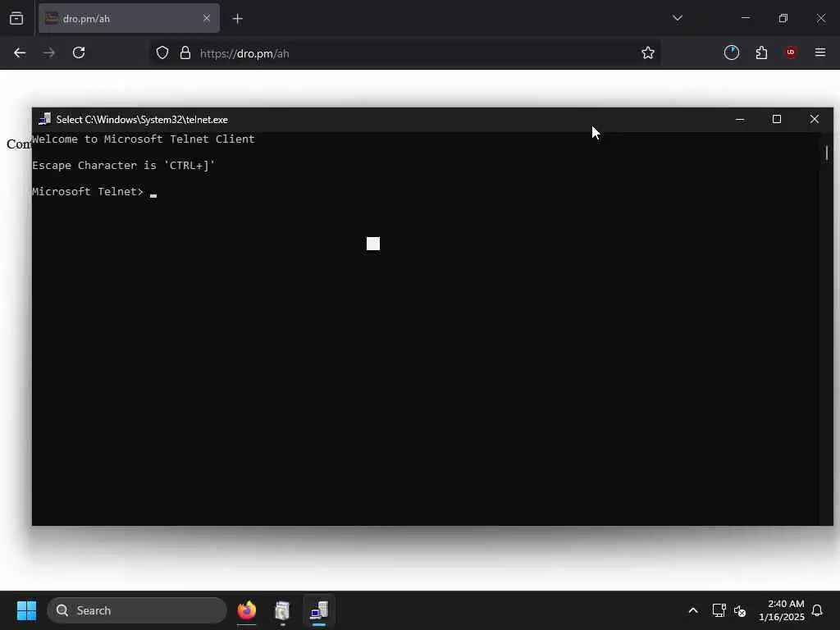Click the muted volume tray icon
840x630 pixels.
[x=740, y=610]
